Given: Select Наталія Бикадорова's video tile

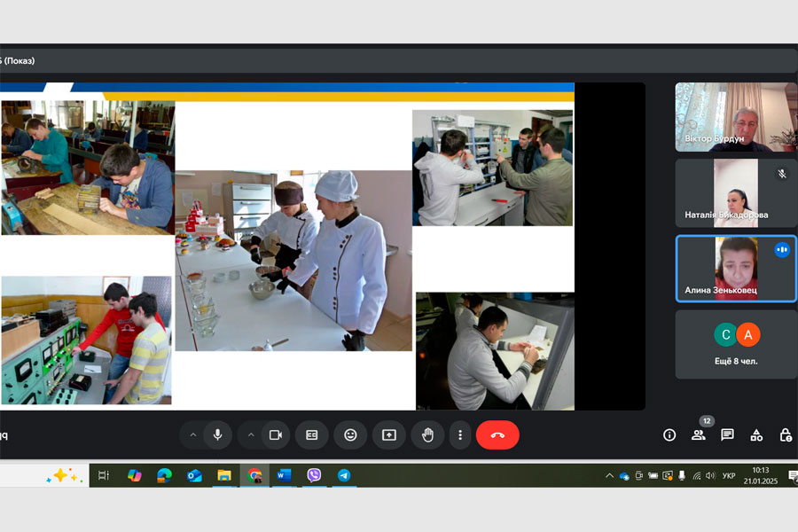Looking at the screenshot, I should (736, 193).
